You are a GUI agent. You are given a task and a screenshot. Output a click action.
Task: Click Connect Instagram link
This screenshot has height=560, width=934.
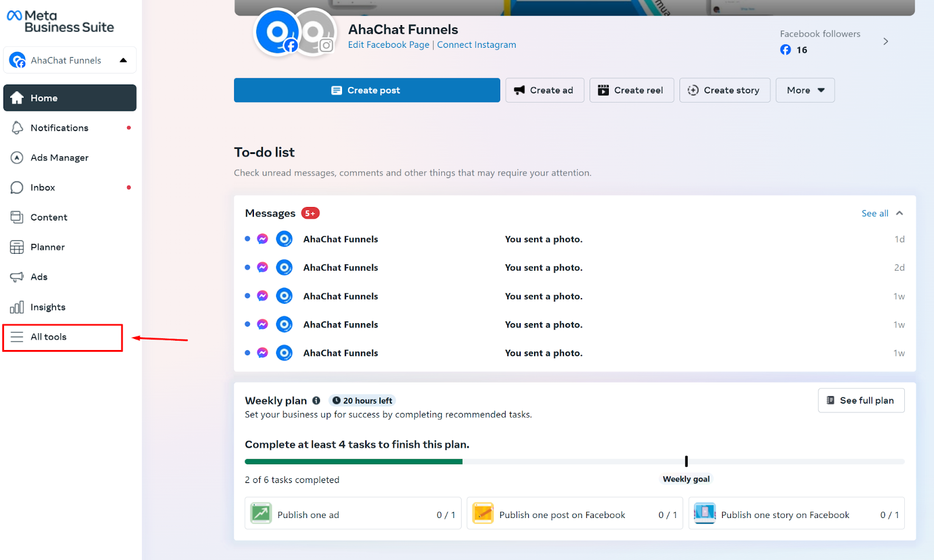pos(476,45)
